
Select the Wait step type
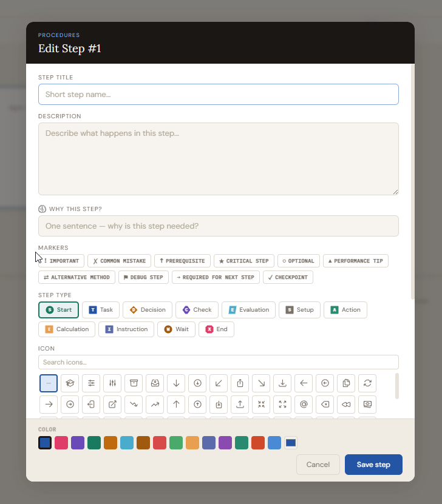177,329
